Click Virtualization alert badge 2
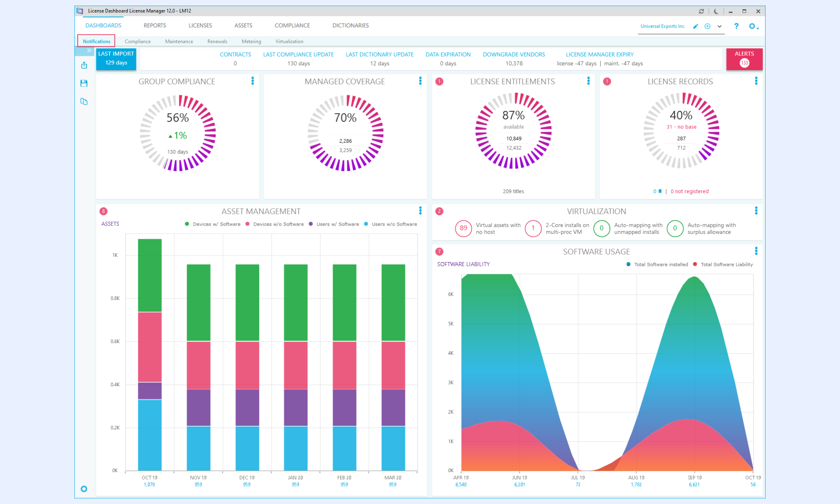 (x=439, y=211)
